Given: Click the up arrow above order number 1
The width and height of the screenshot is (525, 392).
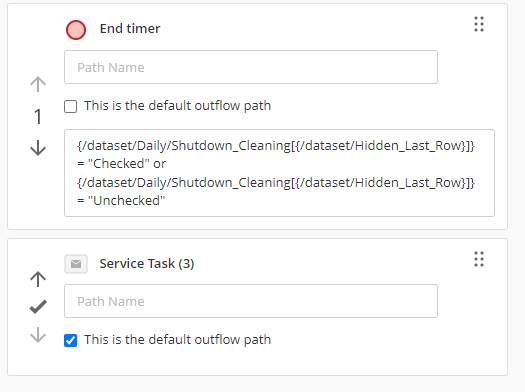Looking at the screenshot, I should [x=38, y=84].
